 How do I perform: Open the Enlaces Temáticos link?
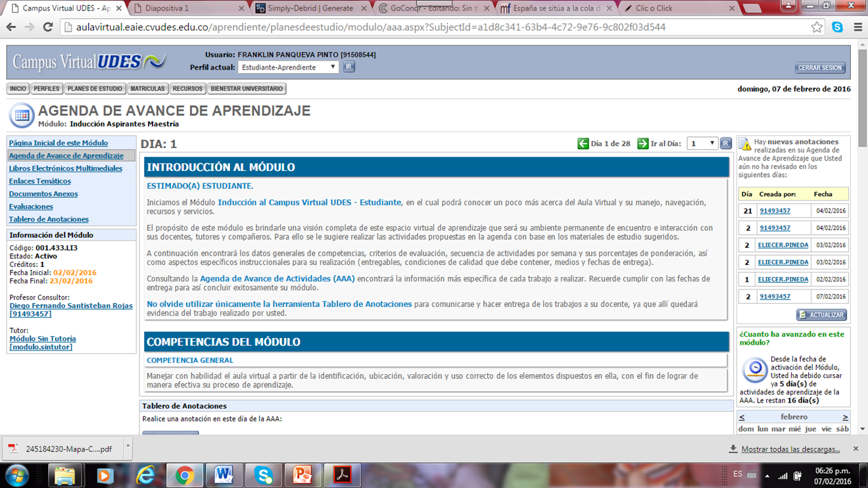pos(40,181)
